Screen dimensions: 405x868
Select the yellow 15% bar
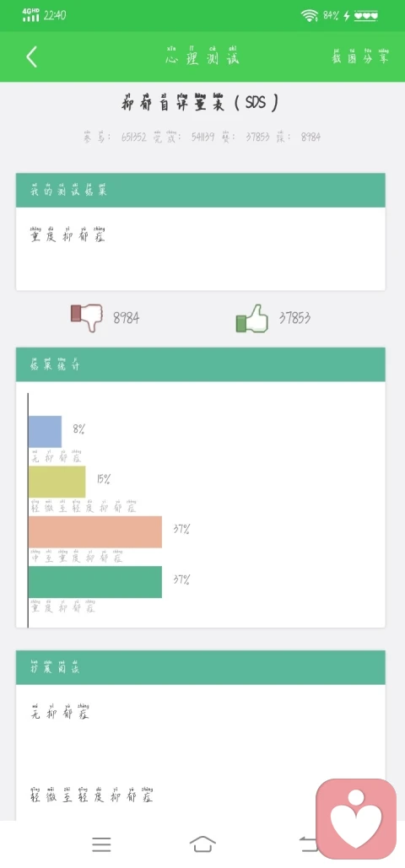tap(57, 482)
